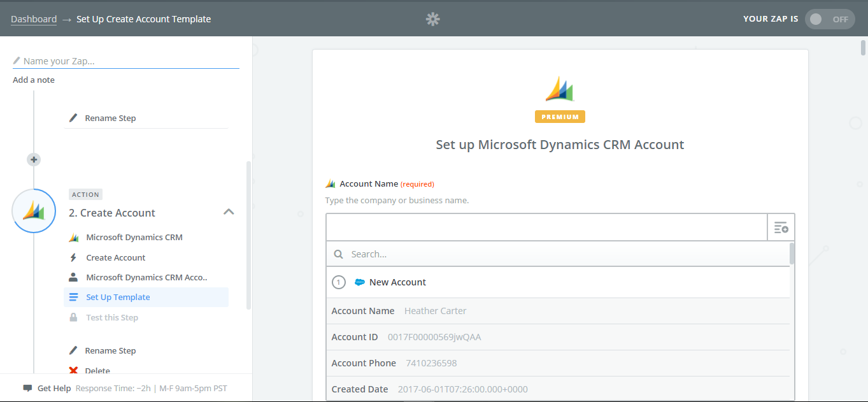Click the lines icon beside Set Up Template
The image size is (868, 402).
73,298
